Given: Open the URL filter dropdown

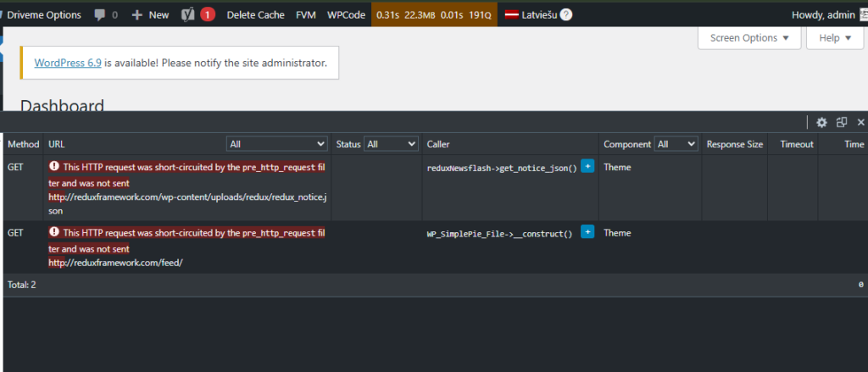Looking at the screenshot, I should pyautogui.click(x=276, y=144).
